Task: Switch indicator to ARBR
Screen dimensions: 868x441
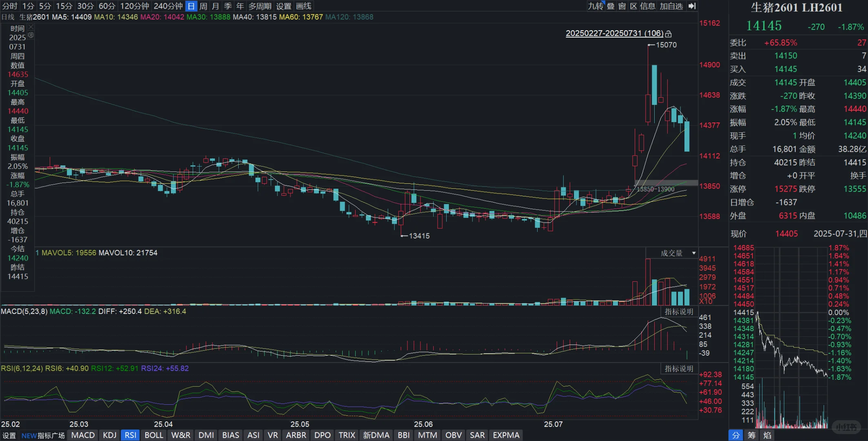Action: 296,435
